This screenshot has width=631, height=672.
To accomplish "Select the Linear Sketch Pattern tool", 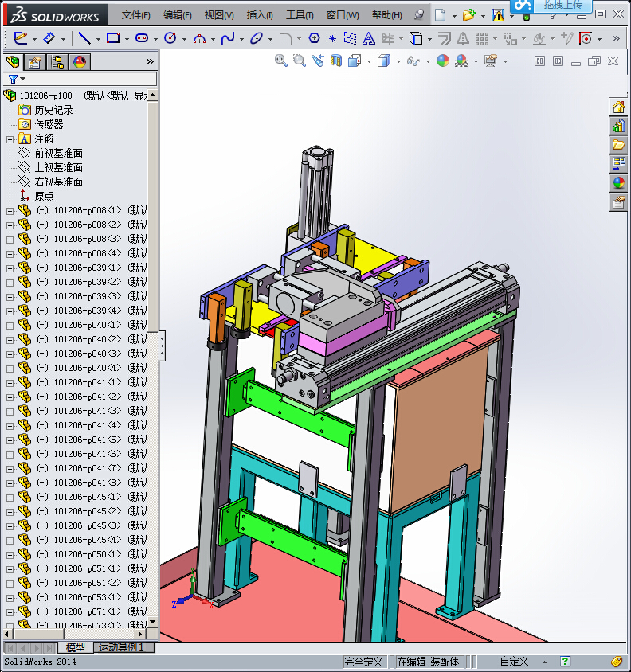I will 482,39.
